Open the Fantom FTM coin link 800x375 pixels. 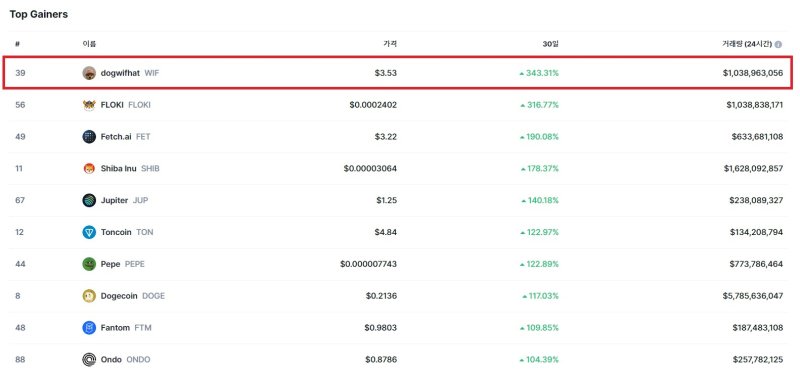pos(126,328)
